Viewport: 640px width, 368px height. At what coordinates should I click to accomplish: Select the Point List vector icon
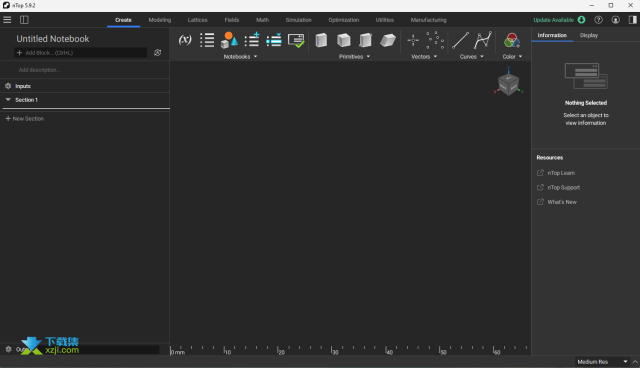[435, 40]
